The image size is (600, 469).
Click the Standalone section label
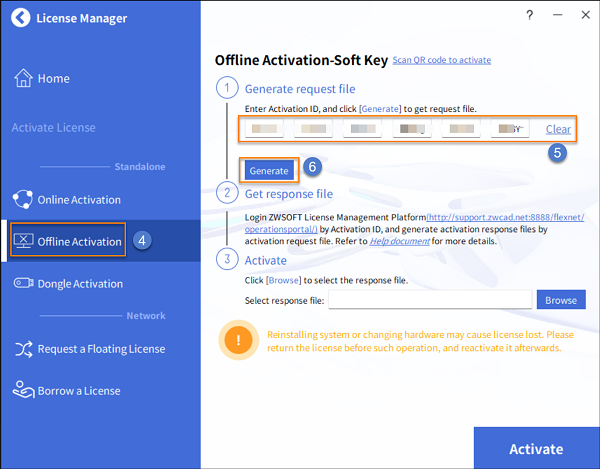point(140,166)
